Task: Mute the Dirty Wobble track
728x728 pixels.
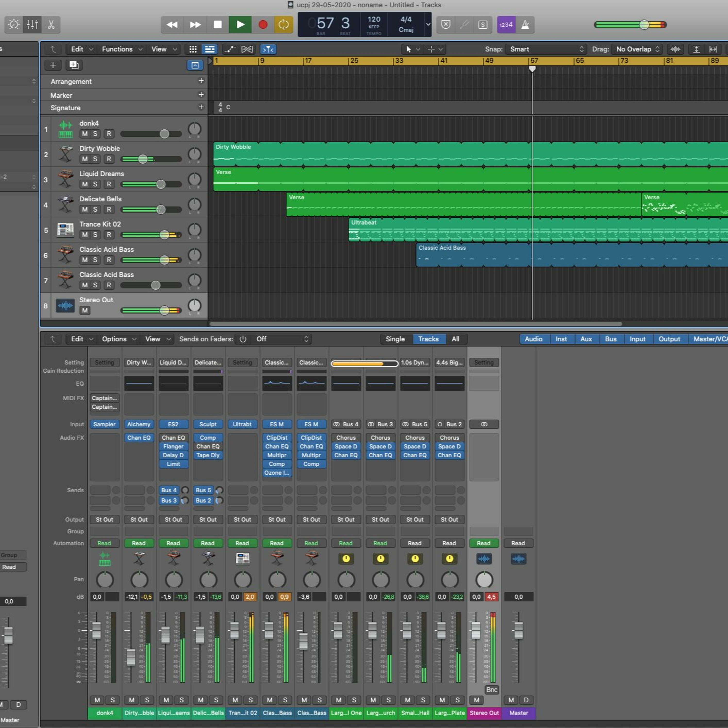Action: pyautogui.click(x=85, y=159)
